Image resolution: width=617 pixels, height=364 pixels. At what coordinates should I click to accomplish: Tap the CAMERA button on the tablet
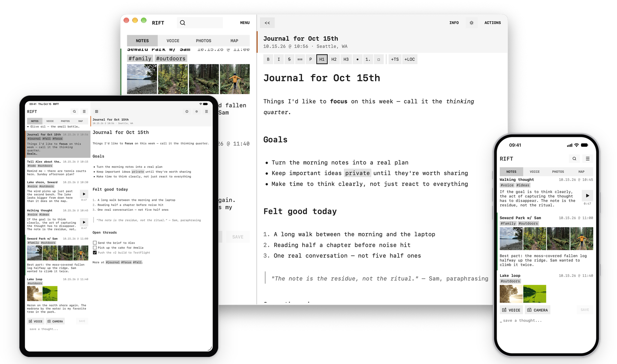55,321
